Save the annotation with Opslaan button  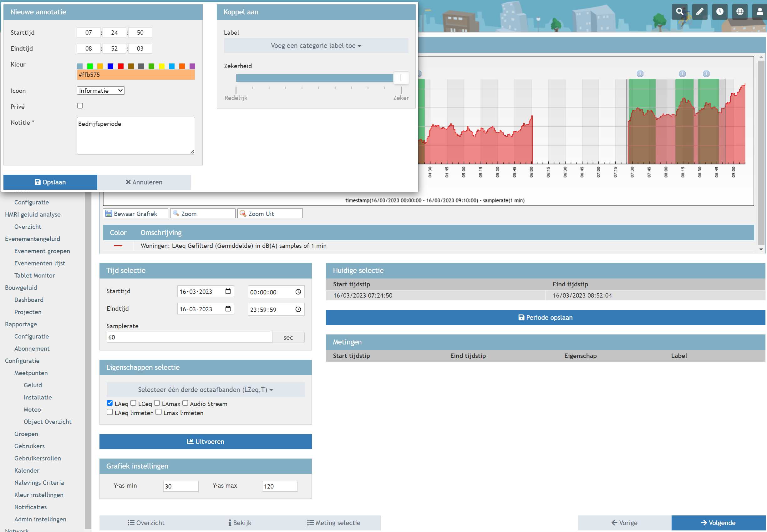click(50, 182)
